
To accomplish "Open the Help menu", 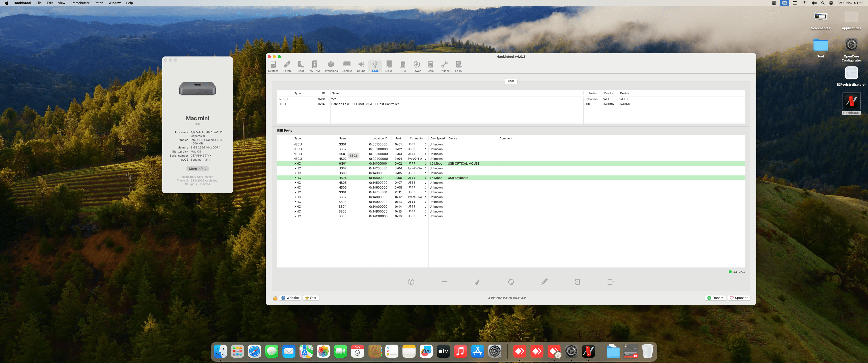I will [129, 3].
